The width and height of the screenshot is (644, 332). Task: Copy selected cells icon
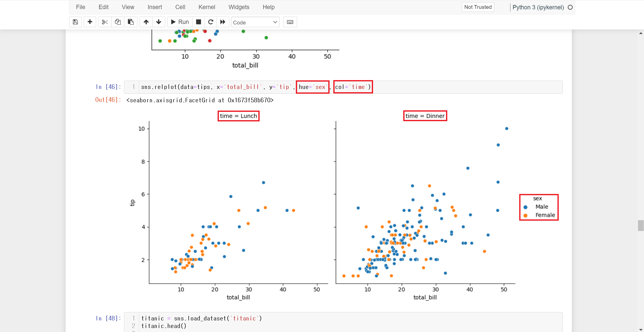(118, 22)
